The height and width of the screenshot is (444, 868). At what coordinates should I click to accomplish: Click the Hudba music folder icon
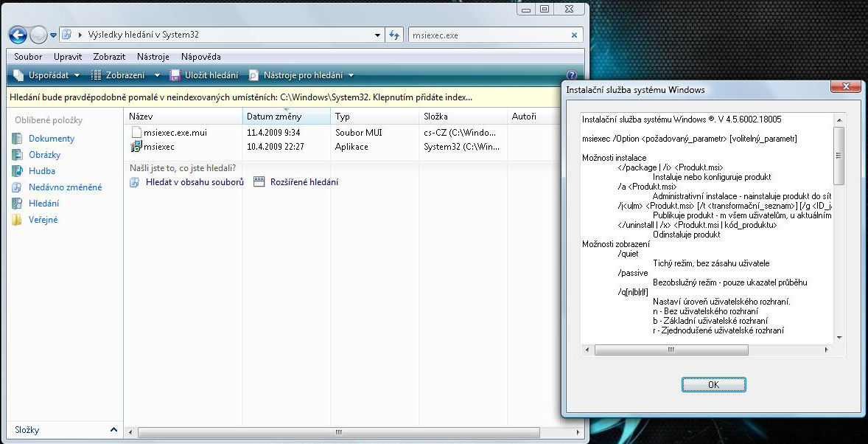[17, 170]
